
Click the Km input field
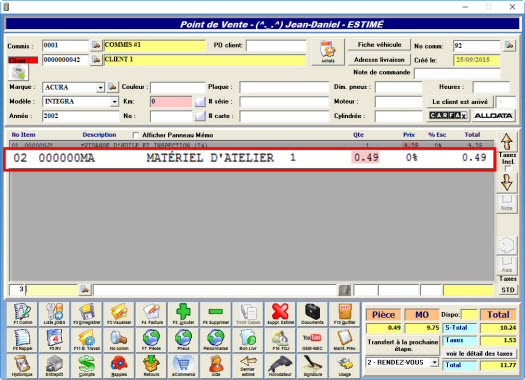(x=171, y=102)
